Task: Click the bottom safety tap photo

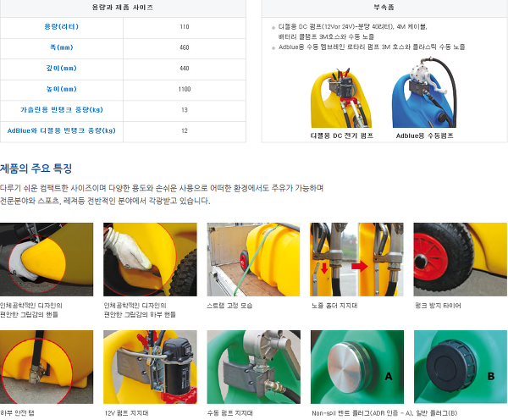Action: pyautogui.click(x=47, y=367)
